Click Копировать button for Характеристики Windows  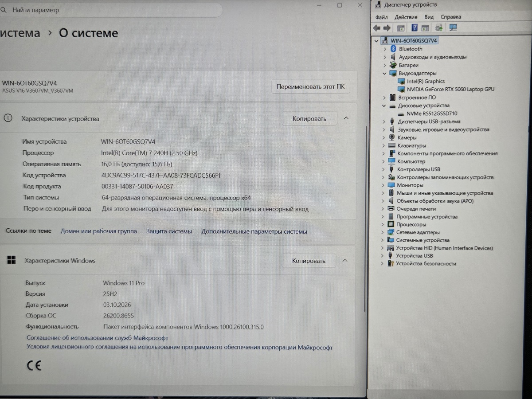coord(309,261)
